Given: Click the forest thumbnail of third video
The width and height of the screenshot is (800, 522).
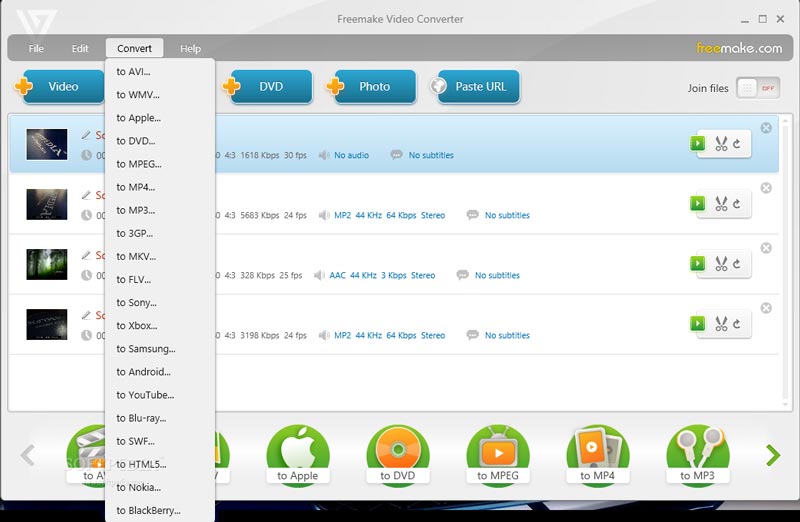Looking at the screenshot, I should click(x=47, y=264).
